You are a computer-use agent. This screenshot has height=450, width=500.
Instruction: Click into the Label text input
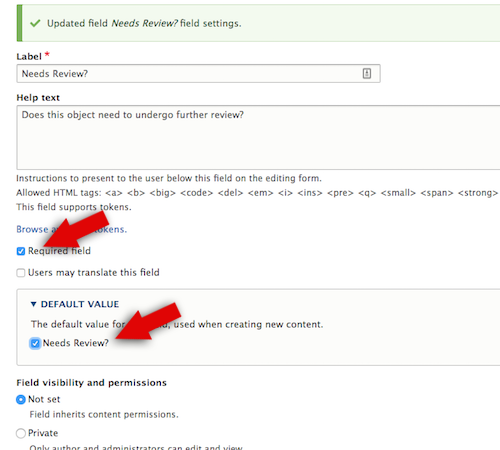(198, 73)
